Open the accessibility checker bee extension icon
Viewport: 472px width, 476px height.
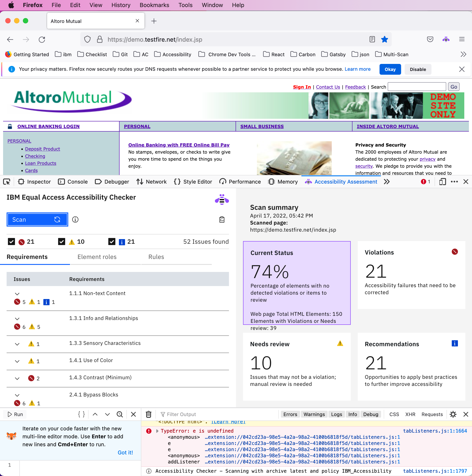pos(446,39)
